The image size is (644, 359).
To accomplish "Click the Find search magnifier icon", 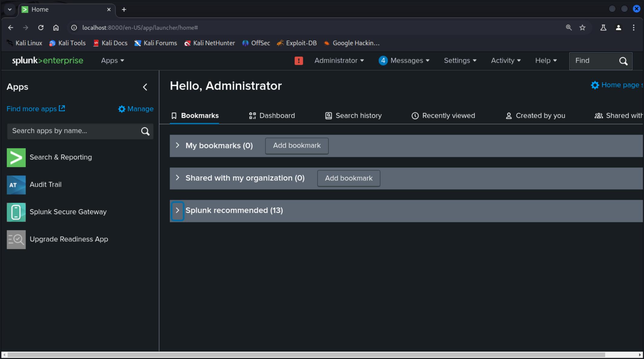I will pos(623,61).
